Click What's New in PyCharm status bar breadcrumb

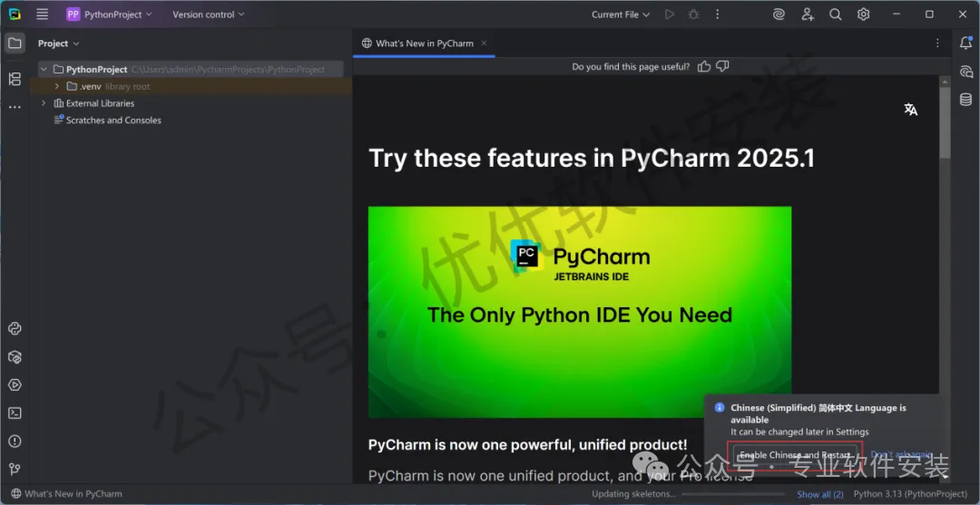(67, 494)
